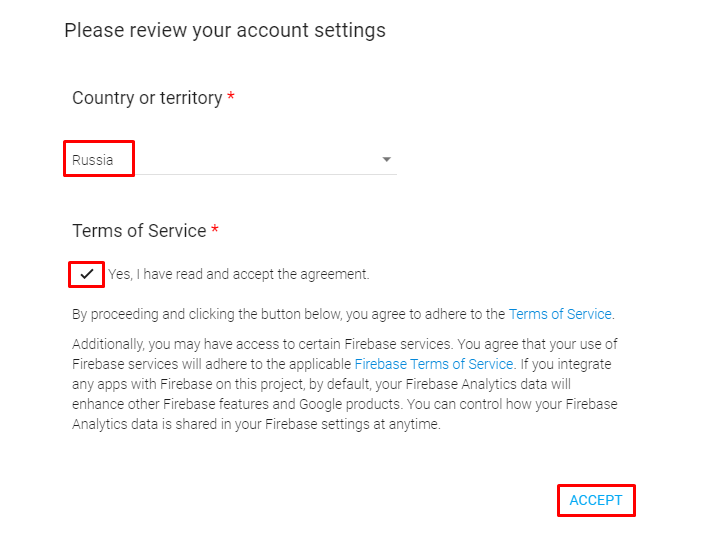Select the Russia country value

(92, 160)
